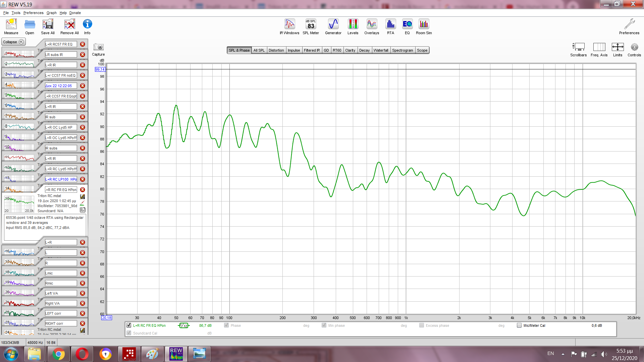Collapse the measurements panel
This screenshot has height=362, width=644.
[x=13, y=42]
